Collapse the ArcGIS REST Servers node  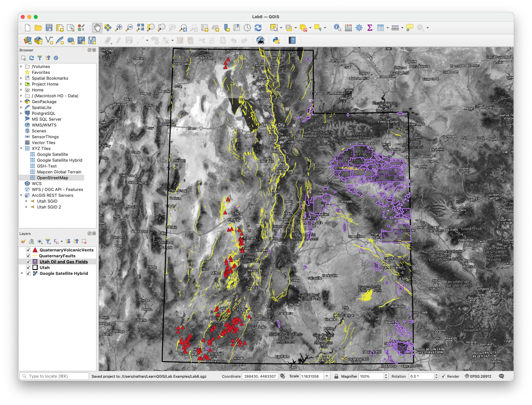pyautogui.click(x=21, y=195)
